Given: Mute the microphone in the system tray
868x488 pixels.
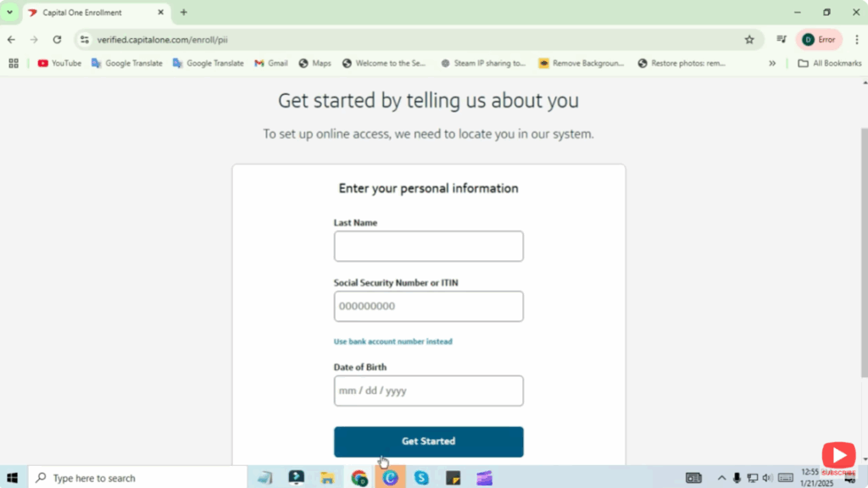Looking at the screenshot, I should coord(737,477).
